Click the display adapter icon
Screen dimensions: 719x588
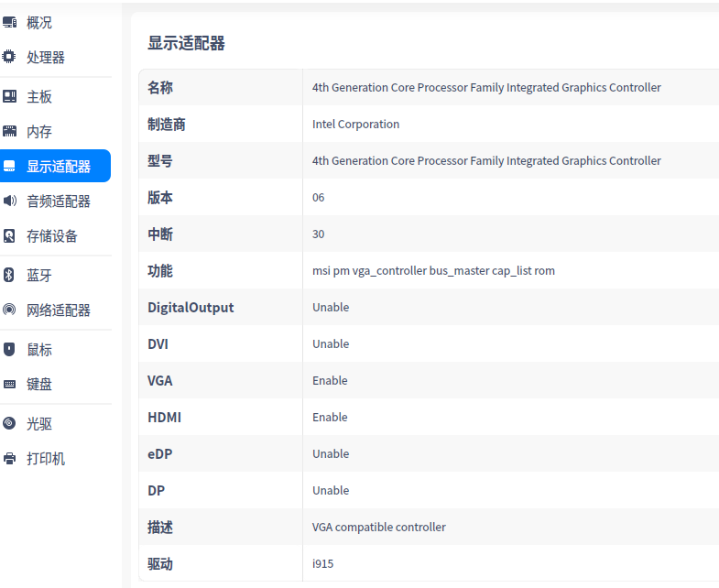point(9,166)
